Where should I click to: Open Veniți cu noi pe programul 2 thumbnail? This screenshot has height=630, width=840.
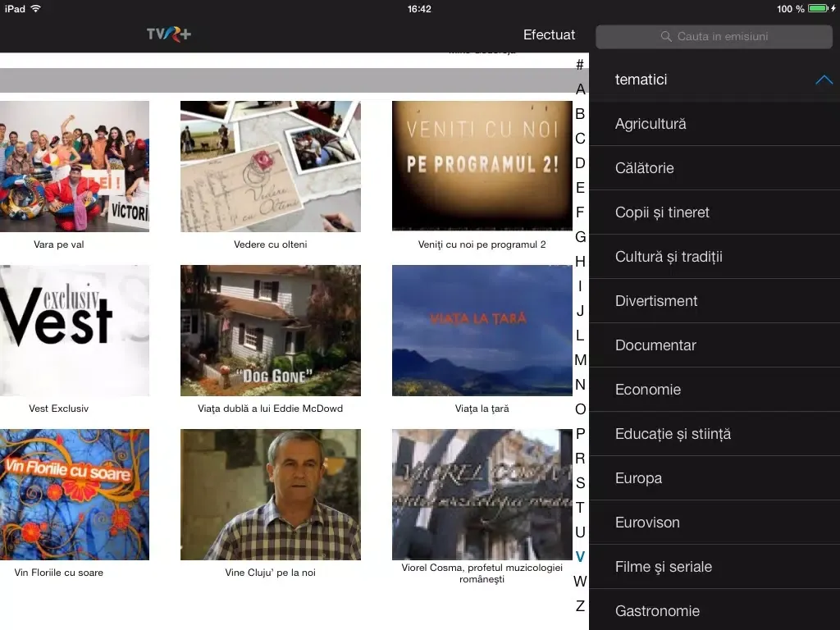tap(482, 167)
